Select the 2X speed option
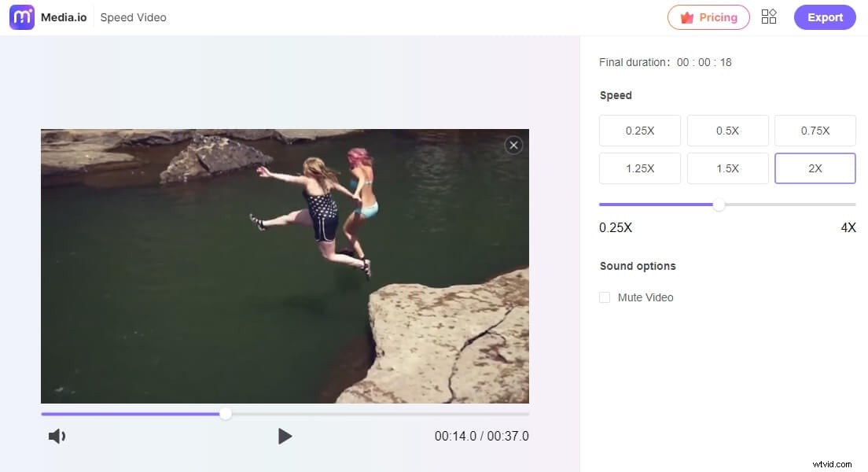Image resolution: width=868 pixels, height=472 pixels. click(x=815, y=168)
